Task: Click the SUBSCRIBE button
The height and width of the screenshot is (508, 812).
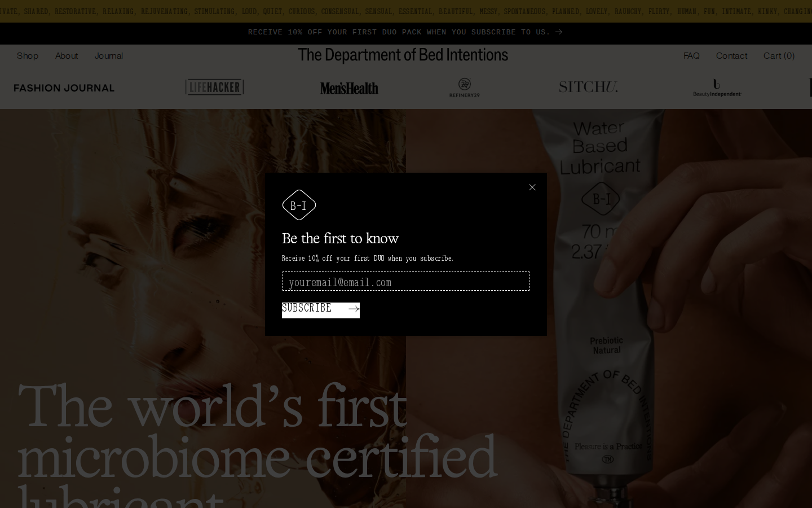Action: 321,310
